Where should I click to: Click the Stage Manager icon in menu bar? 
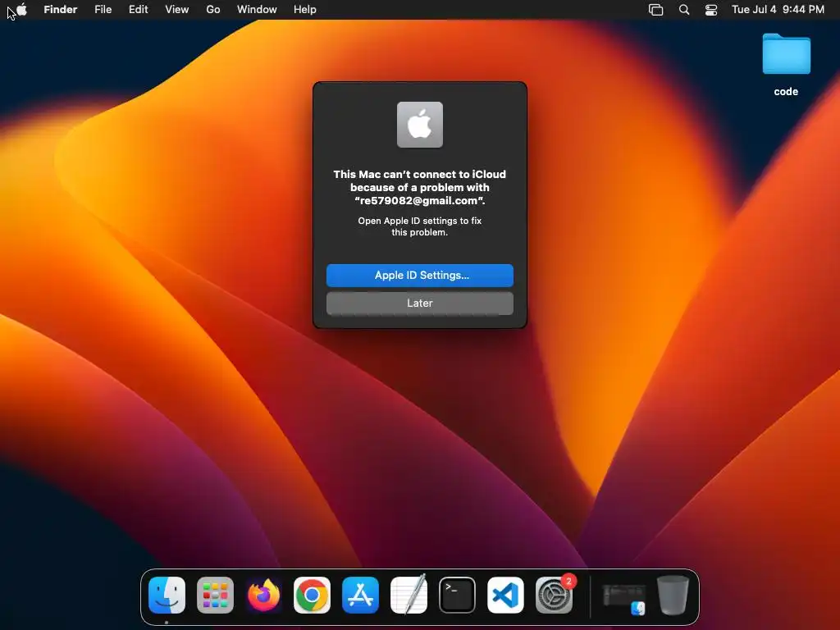(x=655, y=9)
